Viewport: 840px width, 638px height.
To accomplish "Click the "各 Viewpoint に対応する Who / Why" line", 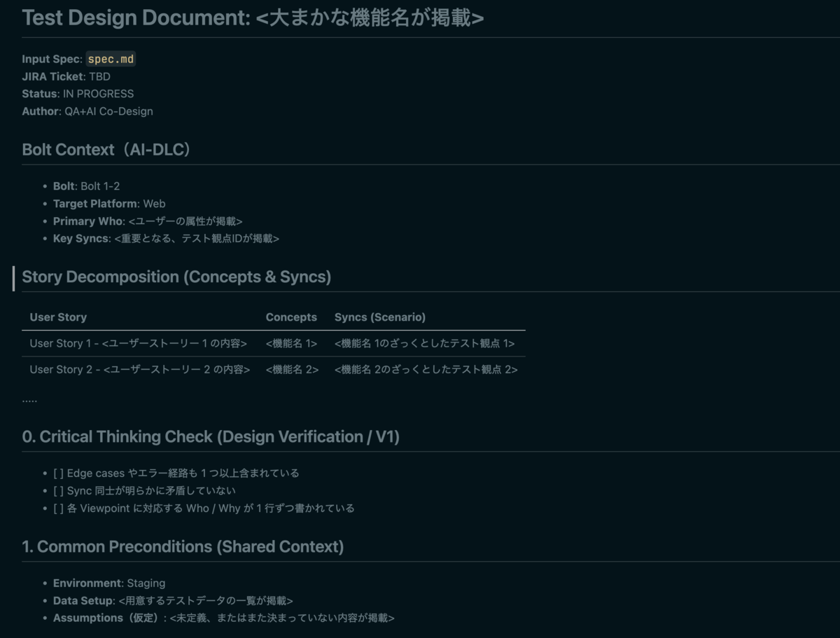I will tap(204, 508).
